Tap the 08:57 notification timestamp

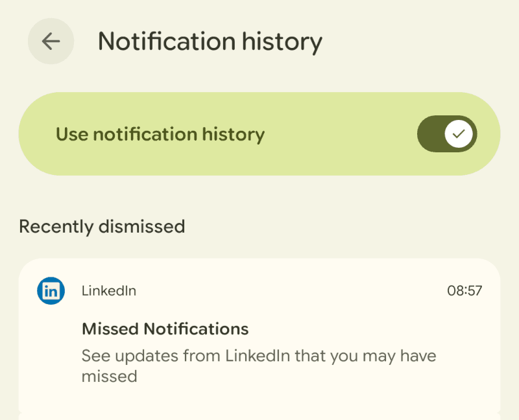(x=465, y=290)
